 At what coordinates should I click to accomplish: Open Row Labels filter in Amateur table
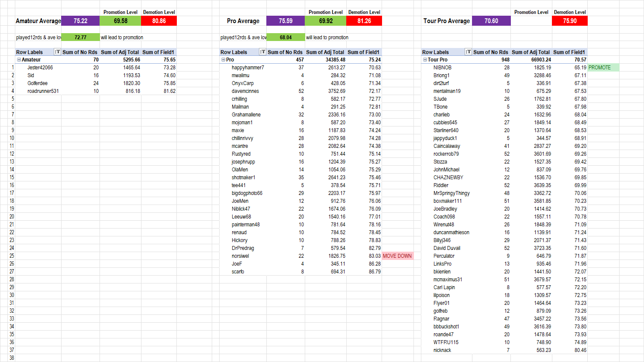tap(57, 52)
